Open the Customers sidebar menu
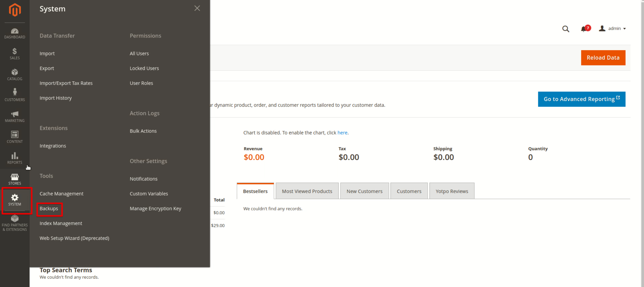Screen dimensions: 644x287 [15, 95]
